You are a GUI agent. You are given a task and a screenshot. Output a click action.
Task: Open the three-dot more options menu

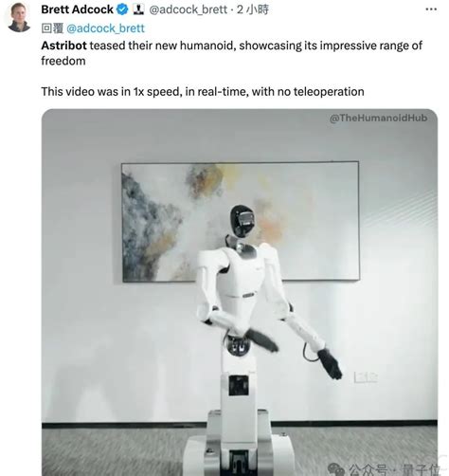click(431, 9)
